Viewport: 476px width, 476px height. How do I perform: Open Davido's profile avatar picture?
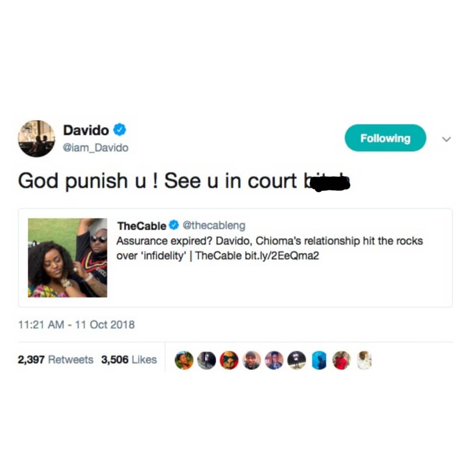(x=37, y=138)
